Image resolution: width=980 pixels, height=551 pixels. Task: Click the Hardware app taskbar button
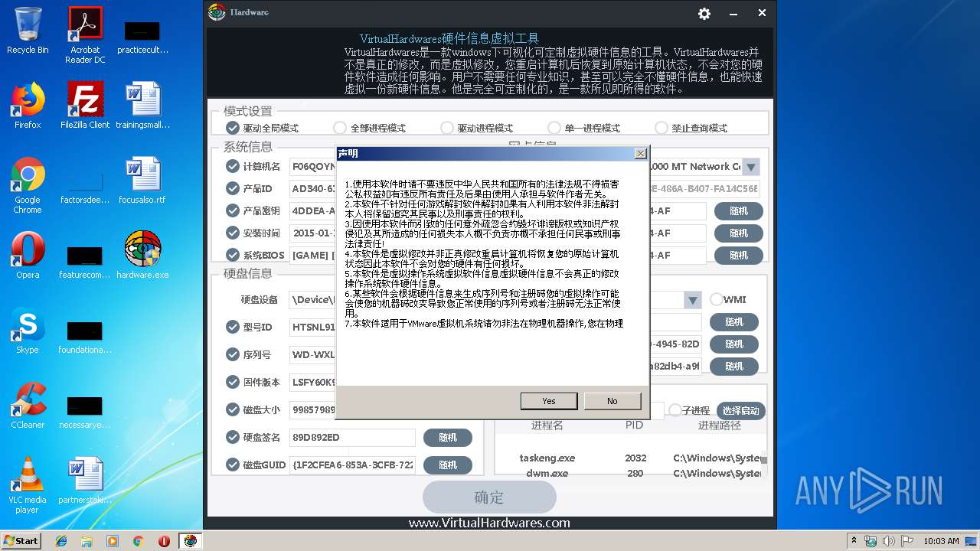[x=190, y=541]
